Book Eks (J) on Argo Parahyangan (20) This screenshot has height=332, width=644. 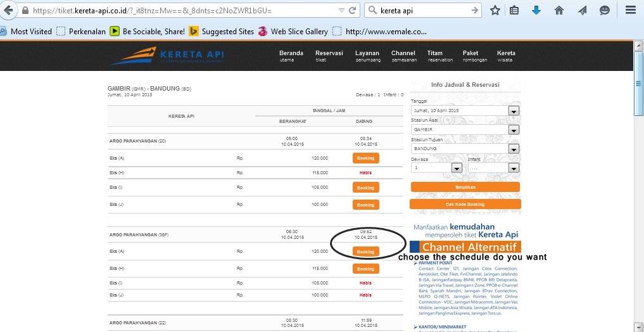[x=365, y=205]
